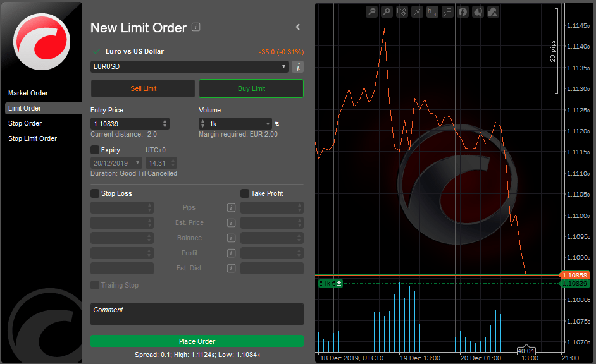Click into the Comment text field
The height and width of the screenshot is (364, 596).
(197, 314)
